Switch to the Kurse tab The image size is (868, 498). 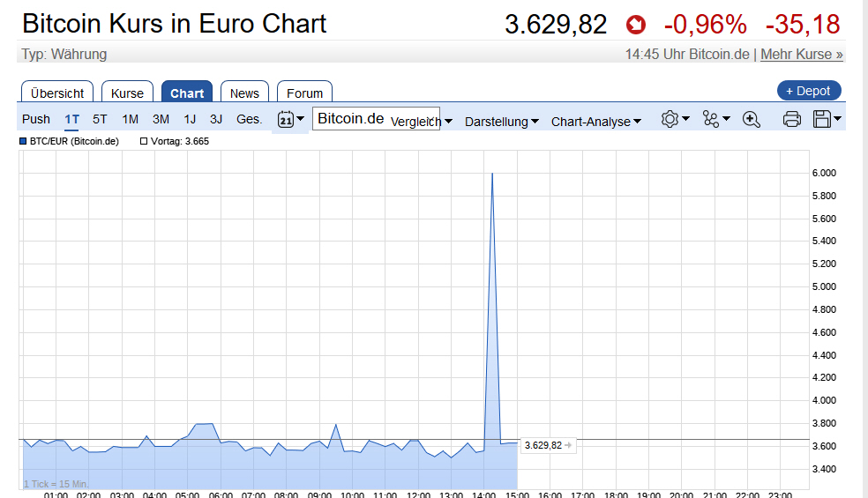pyautogui.click(x=127, y=92)
